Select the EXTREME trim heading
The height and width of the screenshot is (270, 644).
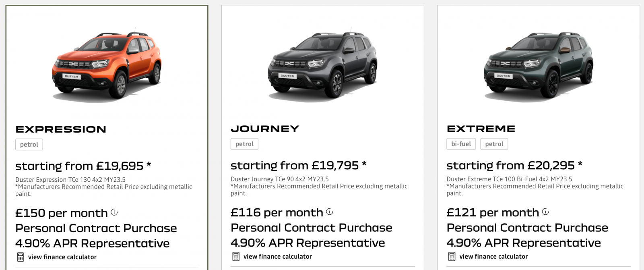point(481,129)
